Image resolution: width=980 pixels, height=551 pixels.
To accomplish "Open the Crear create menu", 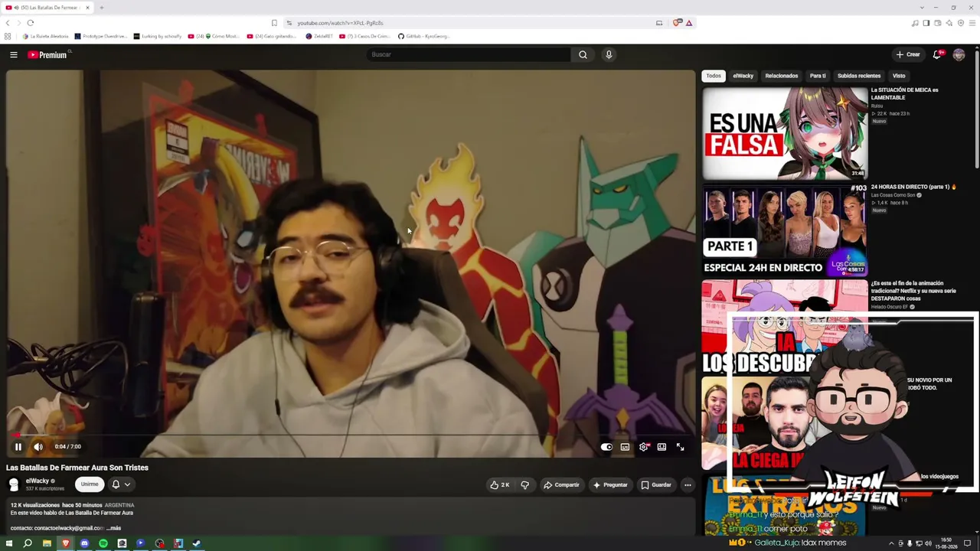I will click(x=908, y=54).
